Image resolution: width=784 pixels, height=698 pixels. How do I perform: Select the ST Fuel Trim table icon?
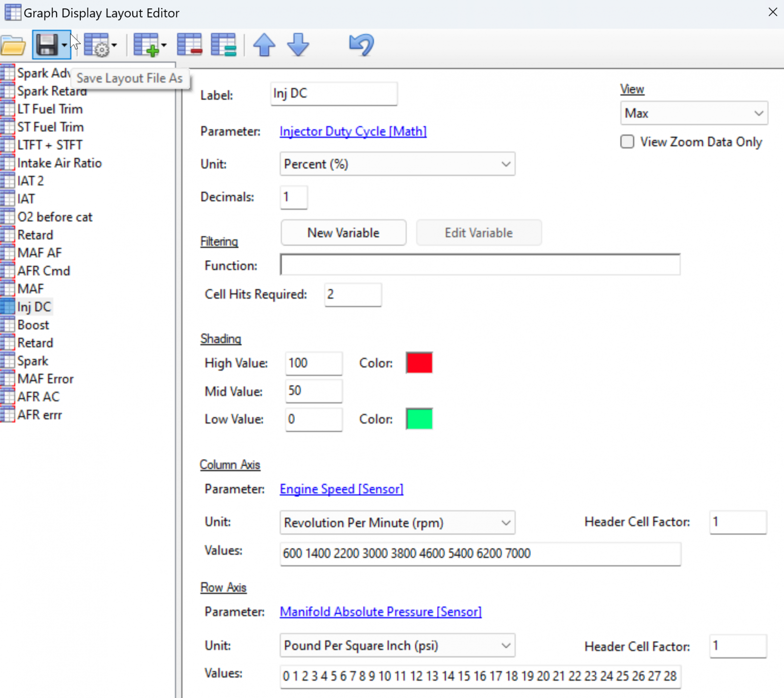pos(7,127)
